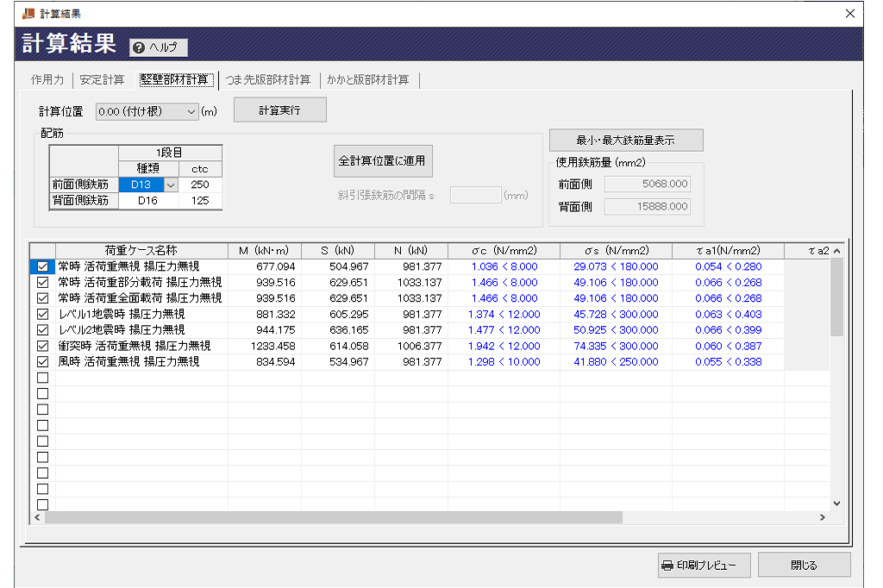The height and width of the screenshot is (588, 883).
Task: Click the 全計算位置に適用 button
Action: click(383, 161)
